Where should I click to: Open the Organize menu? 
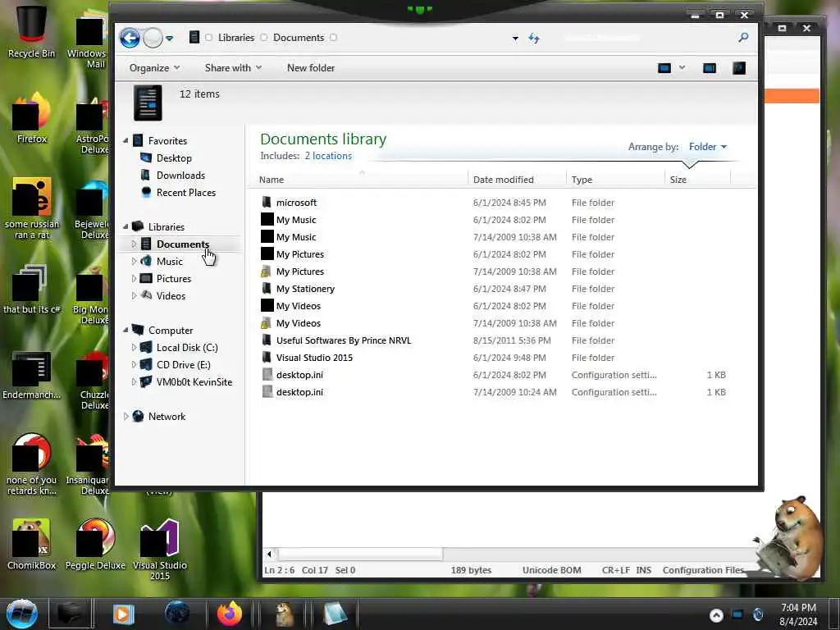(154, 68)
